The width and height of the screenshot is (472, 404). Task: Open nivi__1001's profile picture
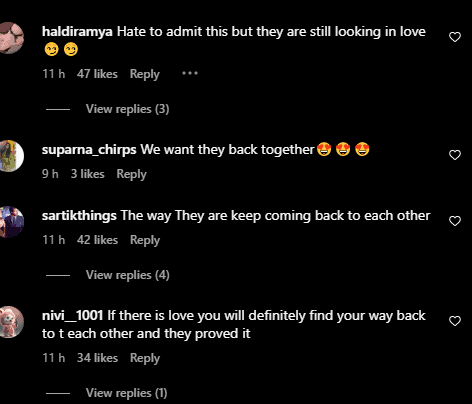click(x=10, y=322)
